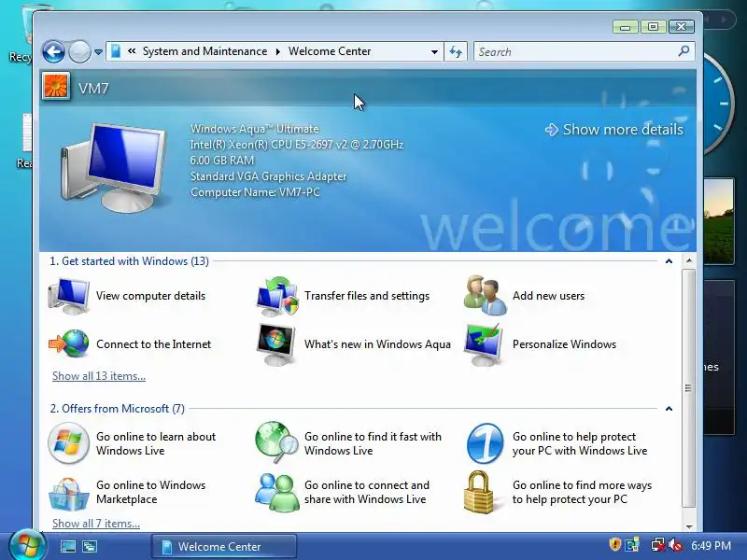Collapse the Get started with Windows section
747x560 pixels.
(x=669, y=261)
